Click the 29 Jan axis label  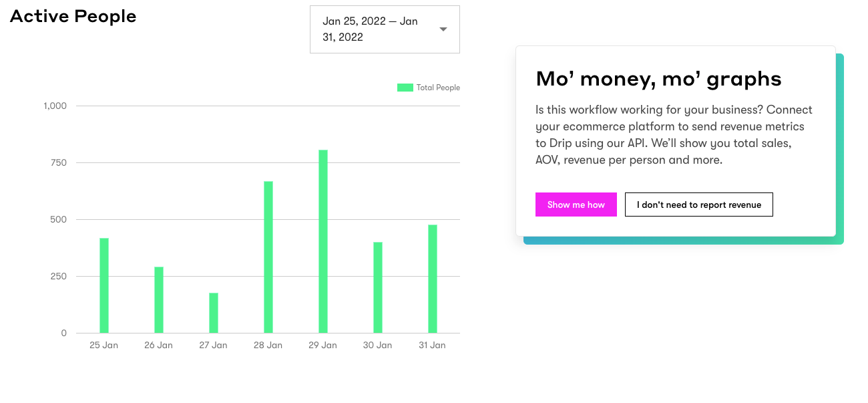pos(323,346)
